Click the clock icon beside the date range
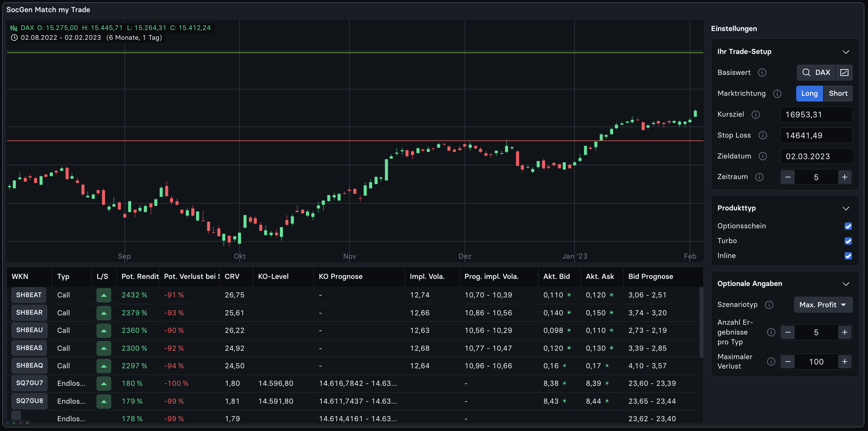Image resolution: width=868 pixels, height=431 pixels. [x=14, y=38]
